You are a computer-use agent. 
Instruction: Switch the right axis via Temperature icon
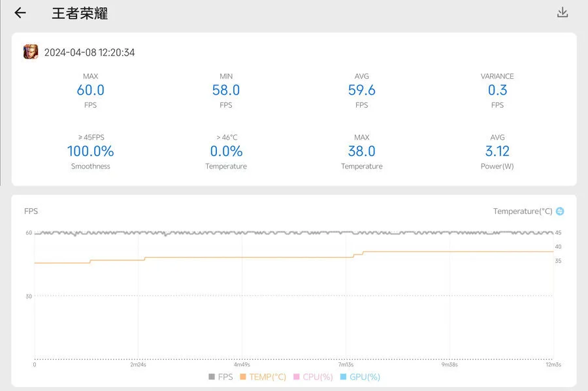(x=560, y=211)
